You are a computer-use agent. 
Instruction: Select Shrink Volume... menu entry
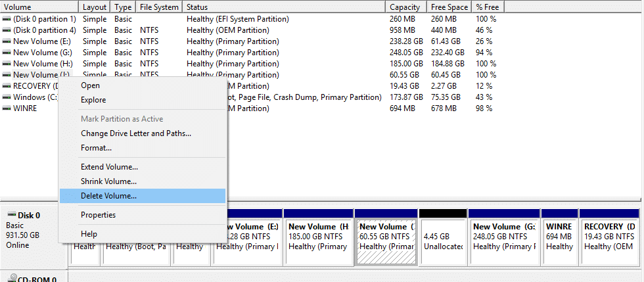pyautogui.click(x=108, y=181)
